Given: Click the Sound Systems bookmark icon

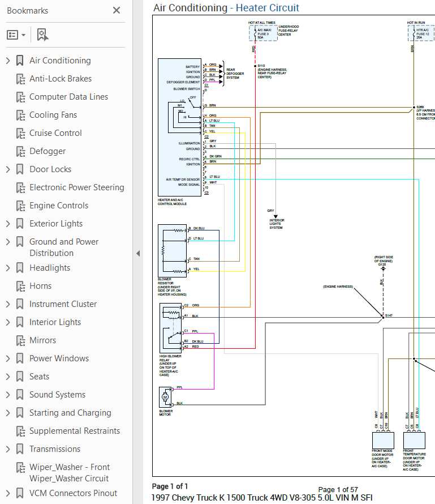Looking at the screenshot, I should click(x=20, y=395).
